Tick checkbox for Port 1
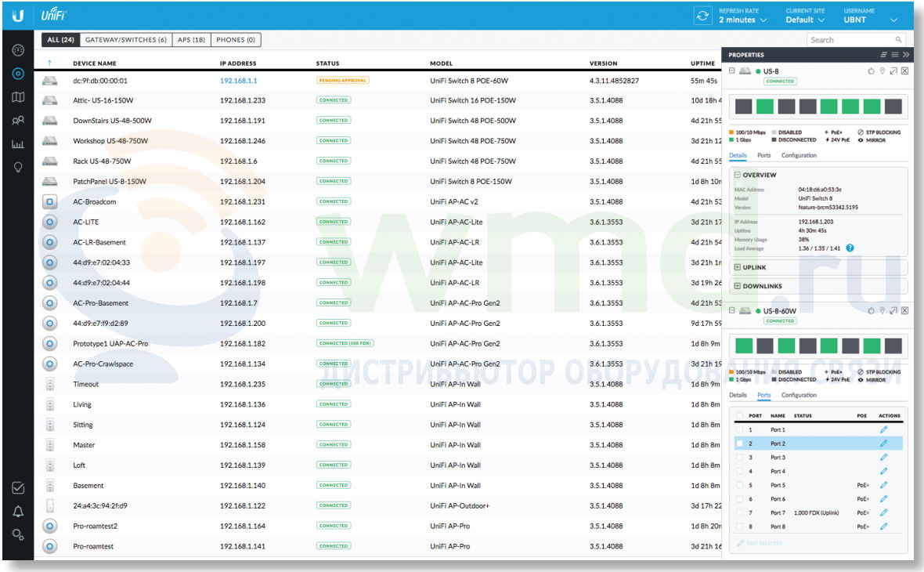Image resolution: width=924 pixels, height=572 pixels. (739, 430)
